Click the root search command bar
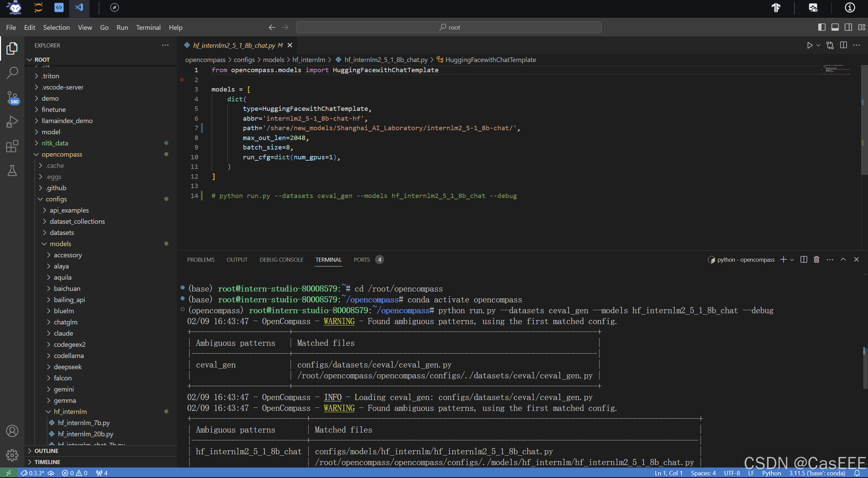This screenshot has width=868, height=478. pos(449,27)
